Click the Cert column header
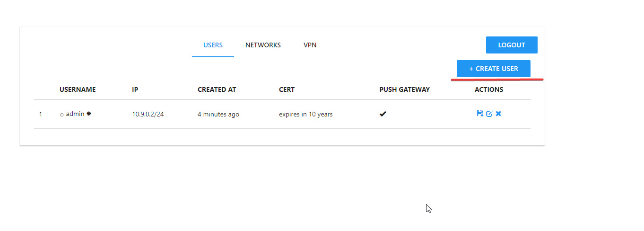 287,89
